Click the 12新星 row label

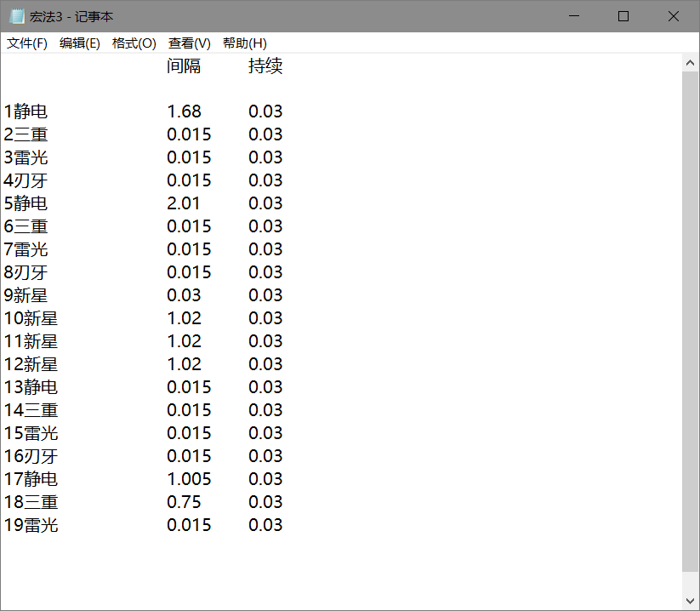(31, 364)
